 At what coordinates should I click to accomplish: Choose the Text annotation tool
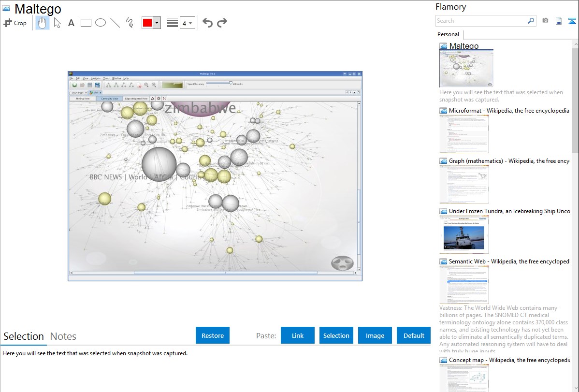coord(71,23)
